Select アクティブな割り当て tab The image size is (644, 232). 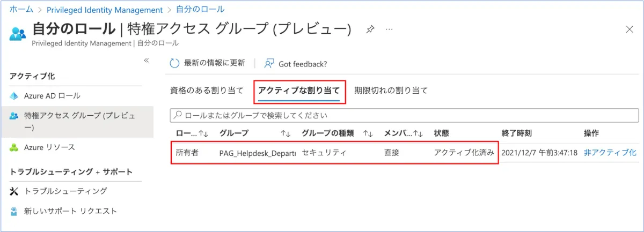click(299, 90)
